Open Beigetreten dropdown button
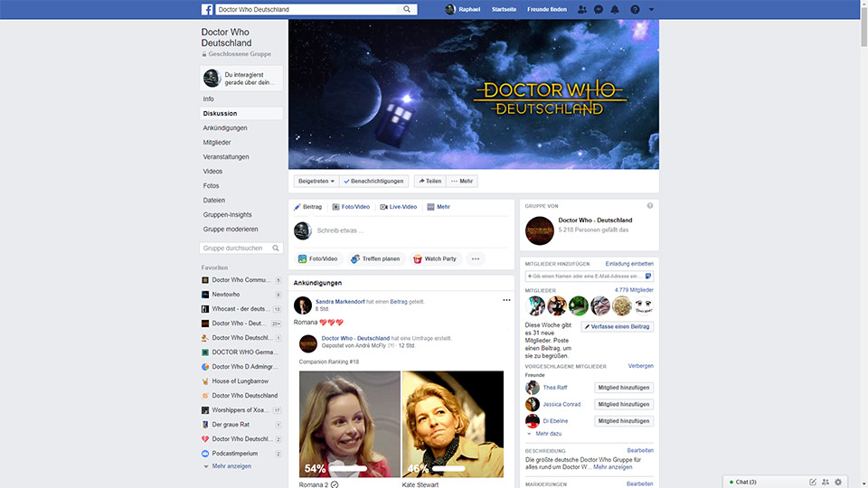 click(316, 181)
